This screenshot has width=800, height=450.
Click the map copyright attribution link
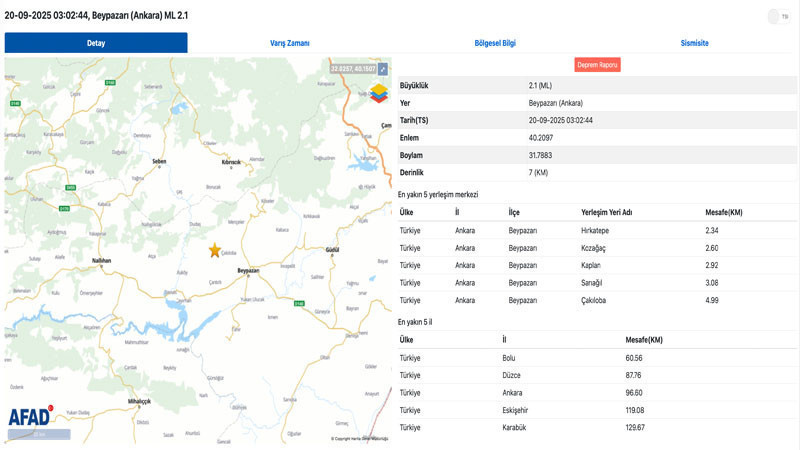[359, 438]
